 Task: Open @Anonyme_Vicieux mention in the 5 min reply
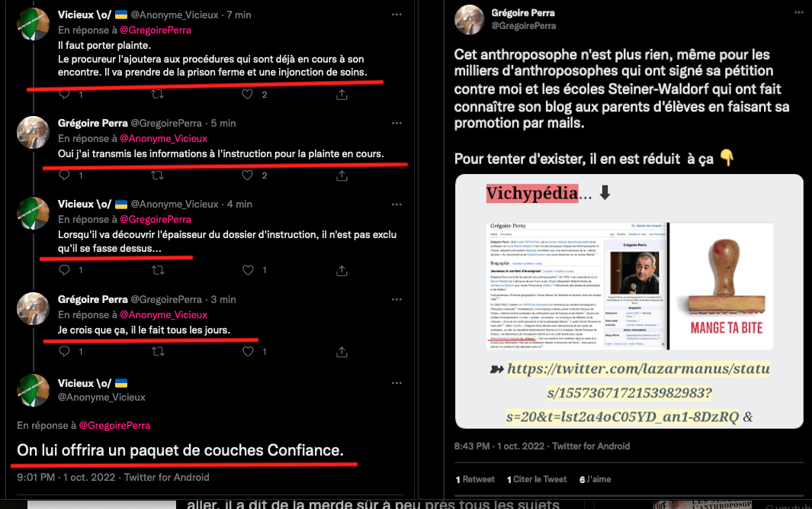[x=164, y=138]
